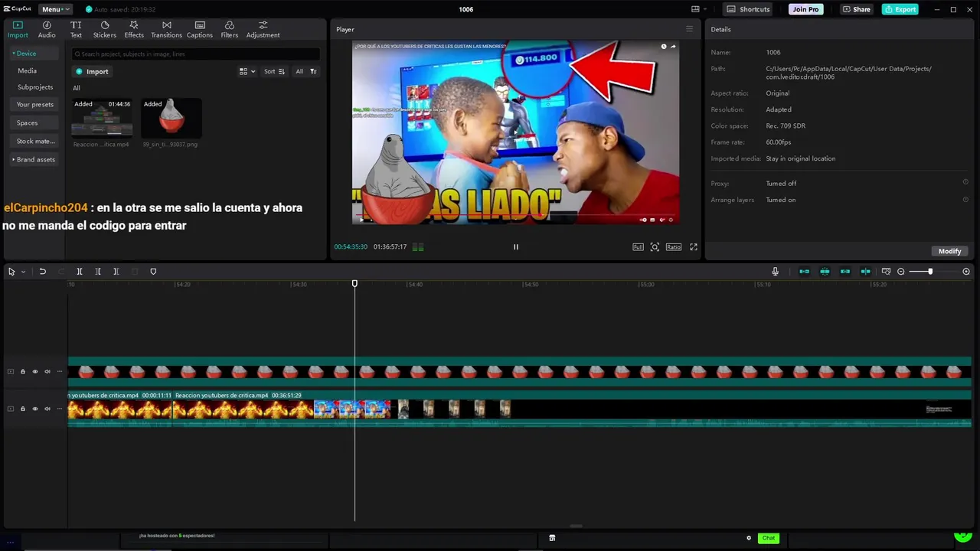Image resolution: width=980 pixels, height=551 pixels.
Task: Click the Modify button in Details
Action: pyautogui.click(x=949, y=251)
